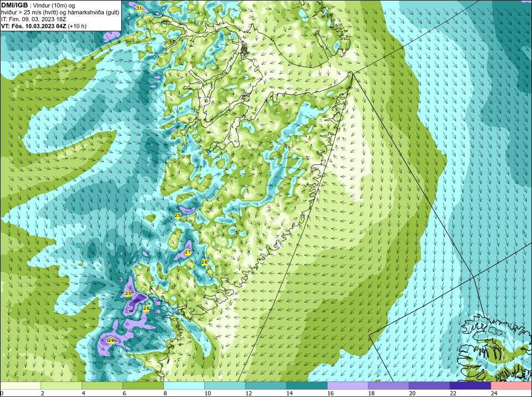
Task: Select the 16–18 m/s lavender legend swatch
Action: pos(348,386)
